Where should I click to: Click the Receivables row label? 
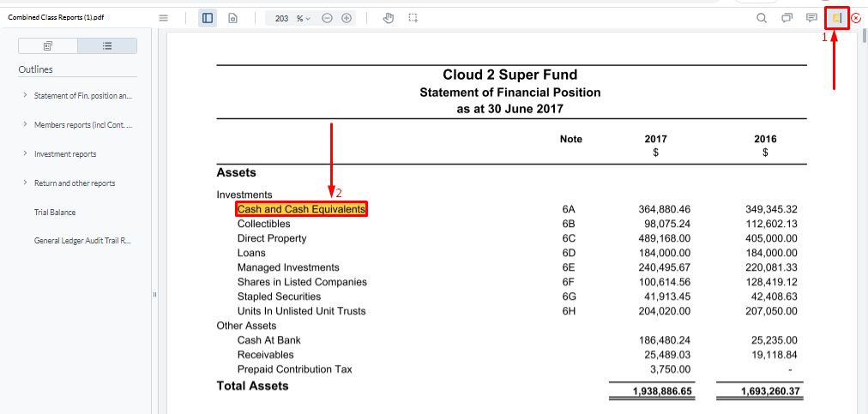tap(266, 354)
